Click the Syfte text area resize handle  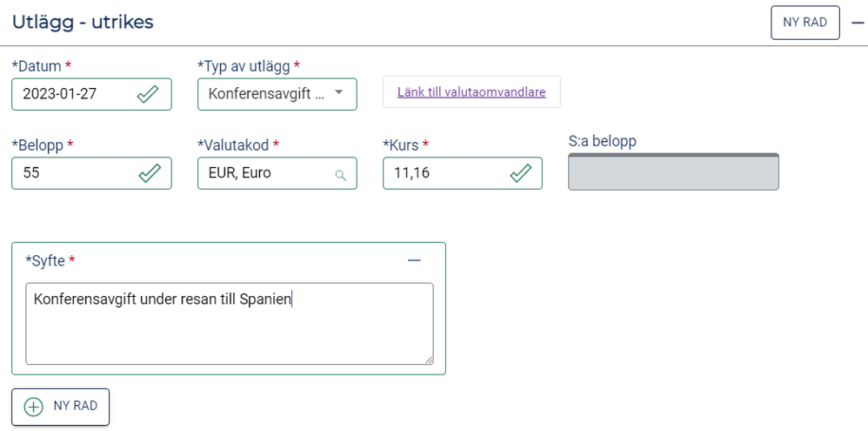[x=429, y=360]
